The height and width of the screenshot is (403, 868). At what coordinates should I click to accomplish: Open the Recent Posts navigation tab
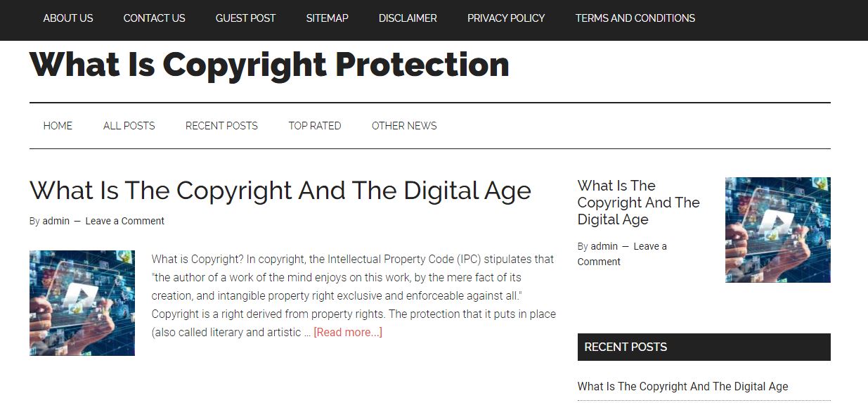(221, 126)
